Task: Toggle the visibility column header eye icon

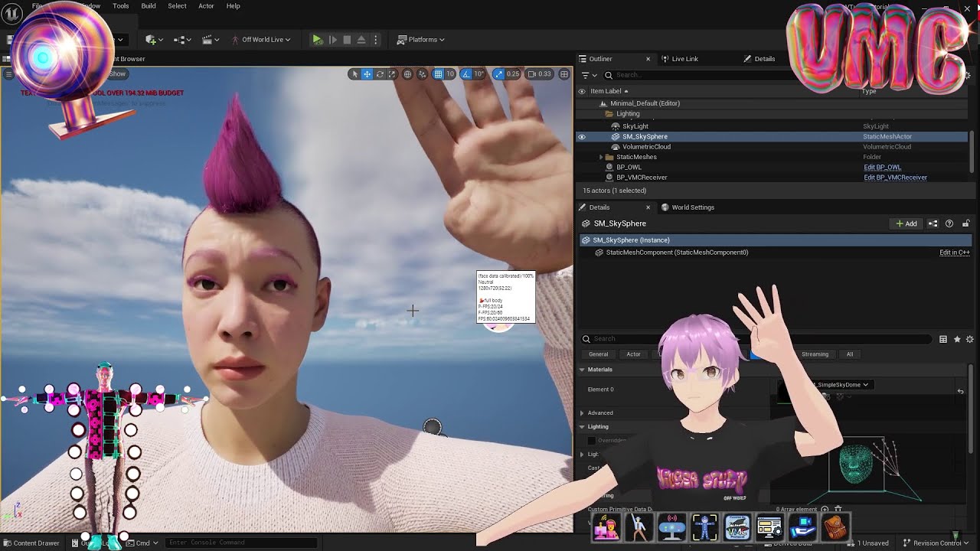Action: [x=582, y=91]
